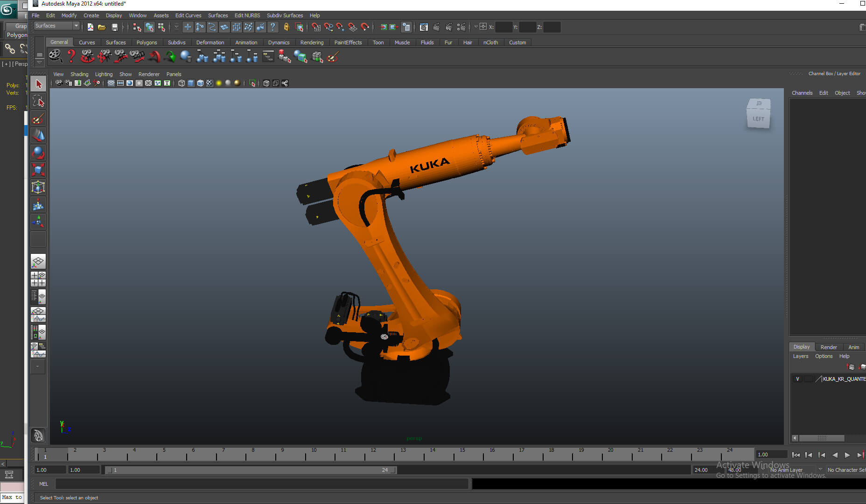The image size is (866, 504).
Task: Switch to the four-view panel layout
Action: 38,279
